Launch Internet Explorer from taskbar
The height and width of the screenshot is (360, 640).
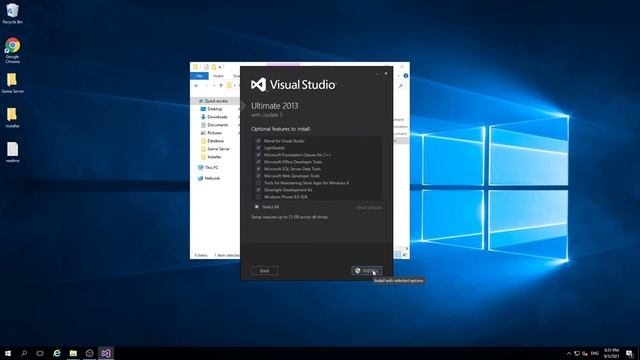pyautogui.click(x=57, y=353)
